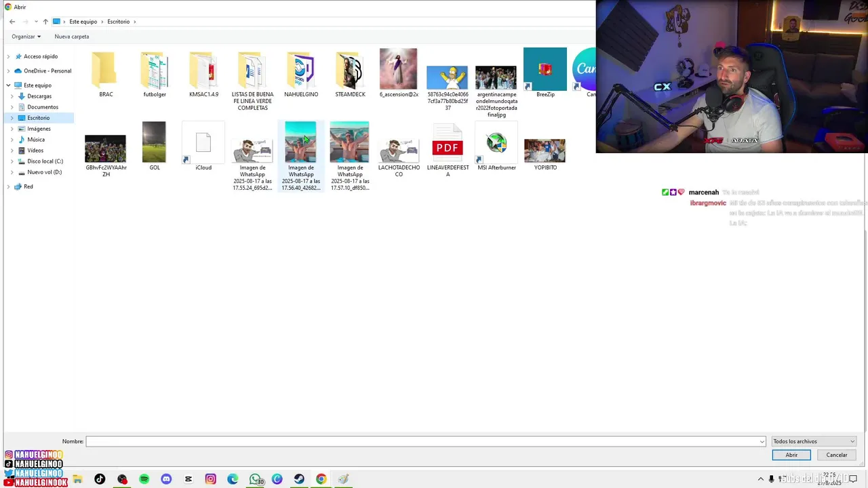
Task: Select the LINEAVERDEFIESTA PDF file
Action: tap(448, 150)
